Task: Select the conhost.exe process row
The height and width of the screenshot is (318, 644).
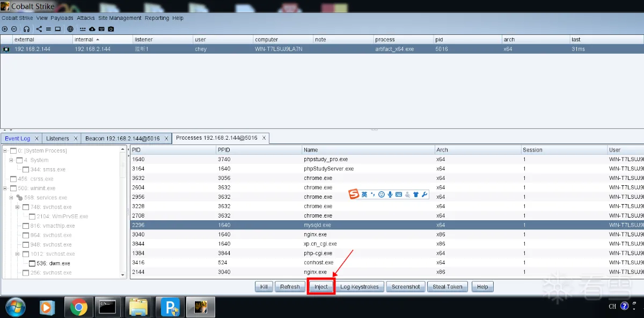Action: 387,263
